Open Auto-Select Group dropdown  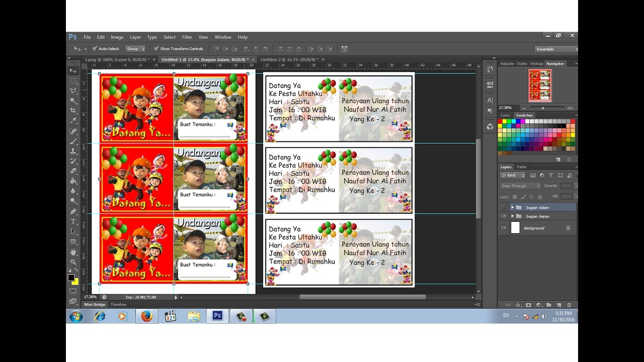(x=135, y=49)
